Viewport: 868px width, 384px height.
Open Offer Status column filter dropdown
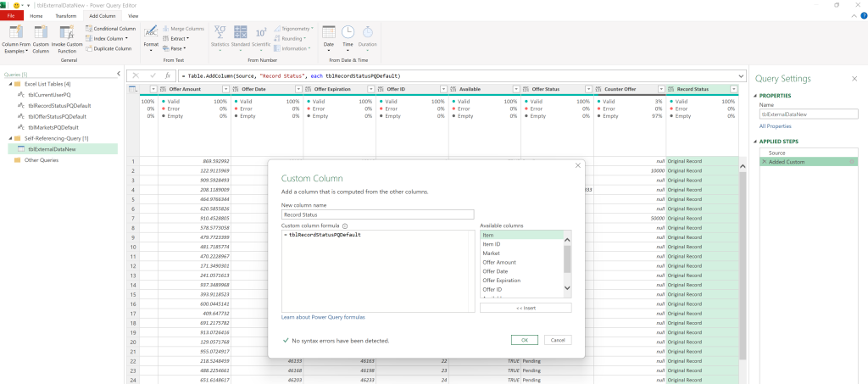(x=588, y=89)
